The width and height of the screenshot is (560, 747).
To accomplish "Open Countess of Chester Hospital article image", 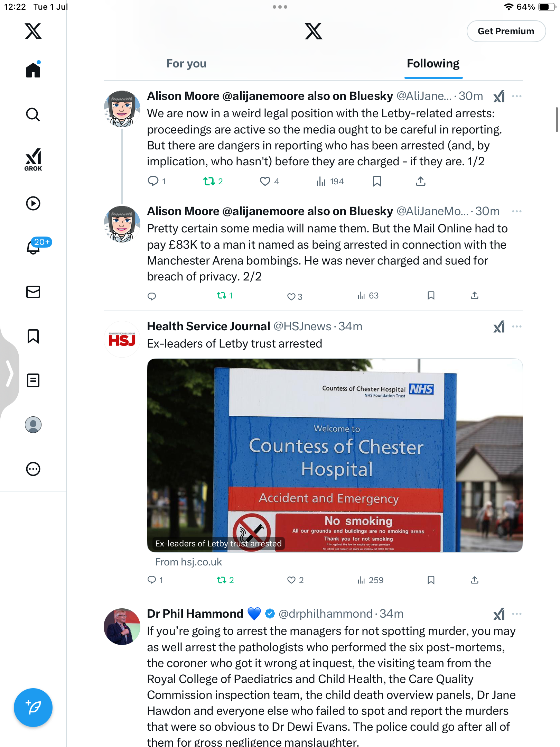I will point(335,455).
